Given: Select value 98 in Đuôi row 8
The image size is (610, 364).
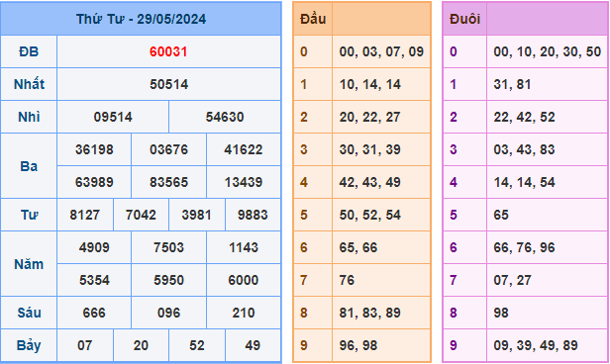Looking at the screenshot, I should pos(501,313).
